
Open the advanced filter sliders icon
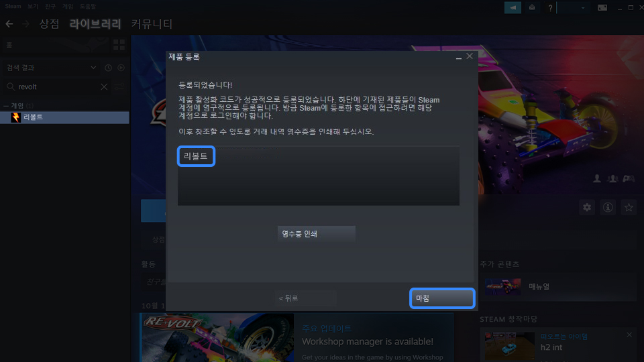tap(119, 86)
